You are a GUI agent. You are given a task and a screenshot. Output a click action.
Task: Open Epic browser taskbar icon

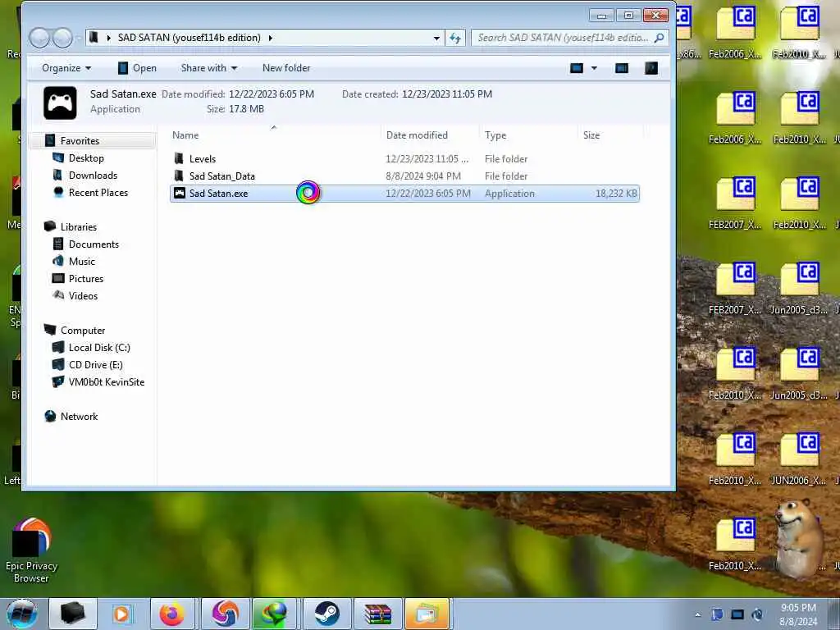[x=225, y=614]
